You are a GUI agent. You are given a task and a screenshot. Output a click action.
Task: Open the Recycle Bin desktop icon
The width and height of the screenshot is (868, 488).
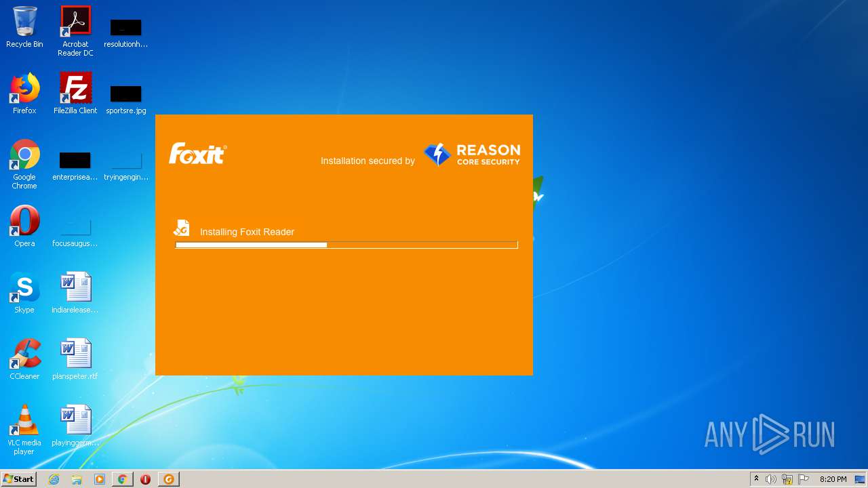[x=24, y=27]
